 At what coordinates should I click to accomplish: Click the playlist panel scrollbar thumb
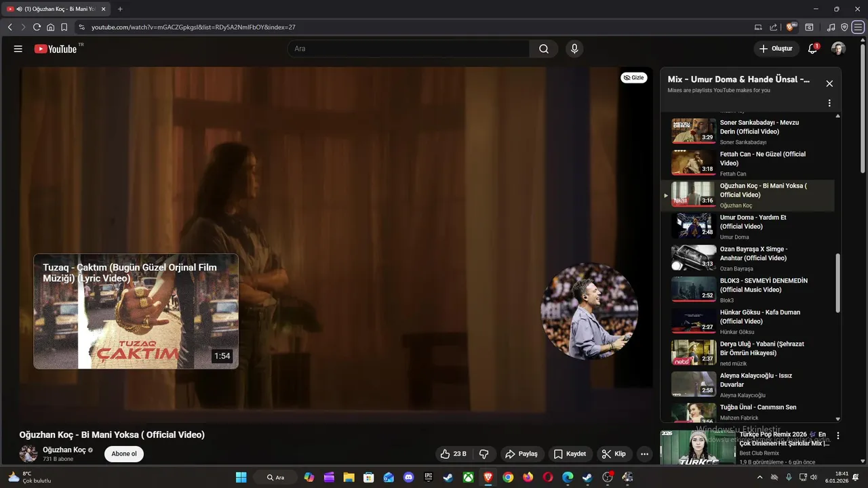[x=837, y=283]
